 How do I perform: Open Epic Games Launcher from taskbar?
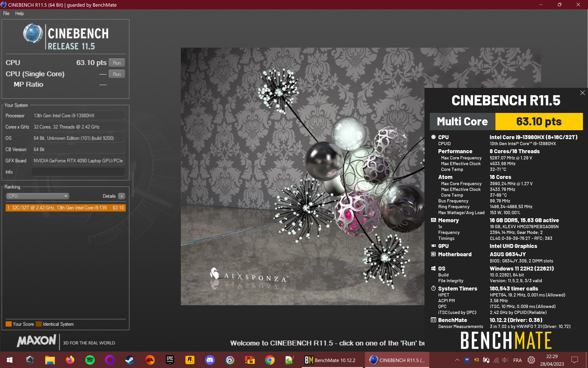coord(170,360)
